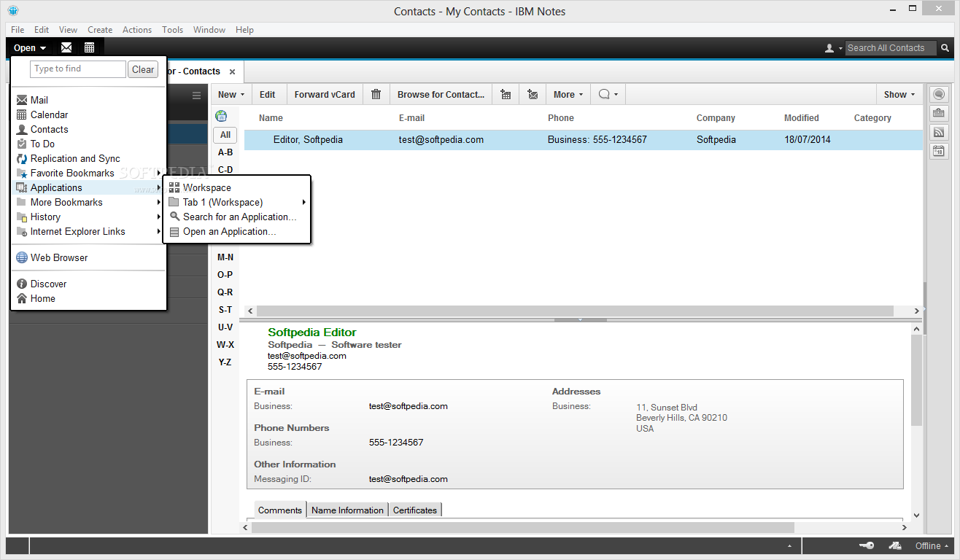
Task: Open the Show dropdown
Action: 899,94
